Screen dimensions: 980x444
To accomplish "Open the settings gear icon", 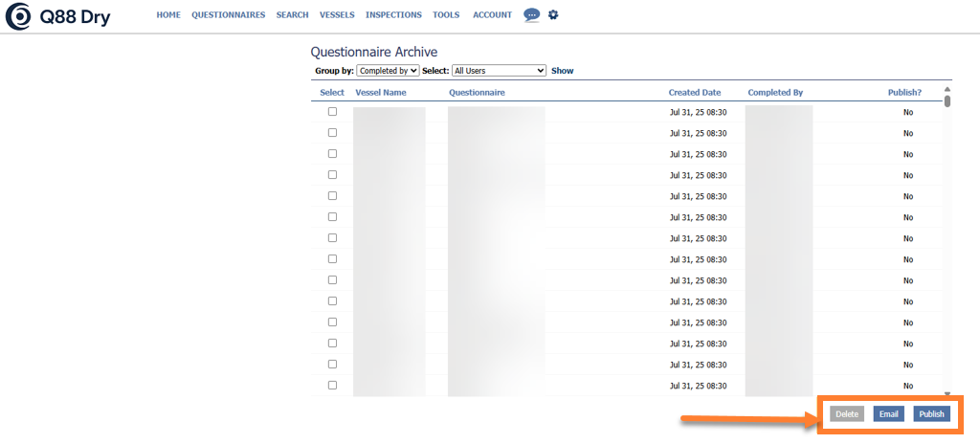I will click(x=553, y=15).
